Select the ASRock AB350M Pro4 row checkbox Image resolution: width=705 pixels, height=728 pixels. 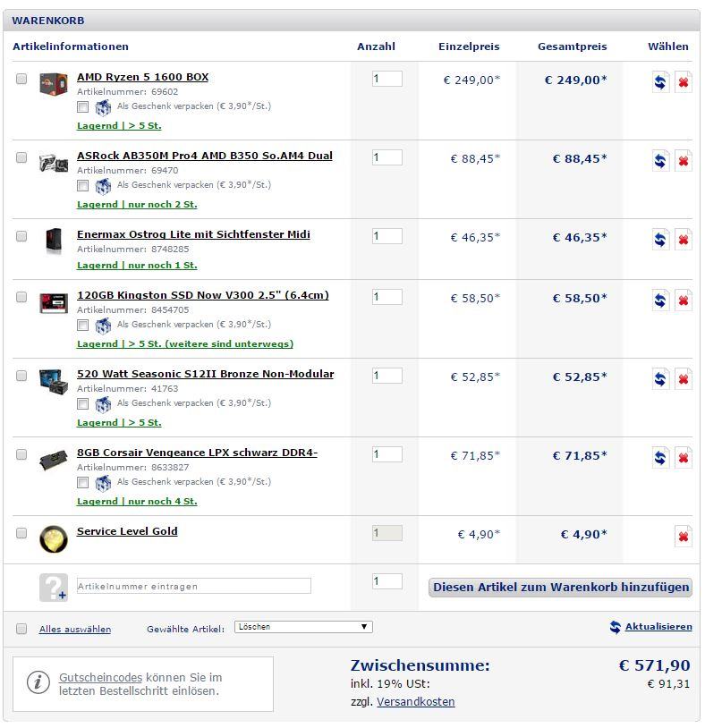[21, 157]
